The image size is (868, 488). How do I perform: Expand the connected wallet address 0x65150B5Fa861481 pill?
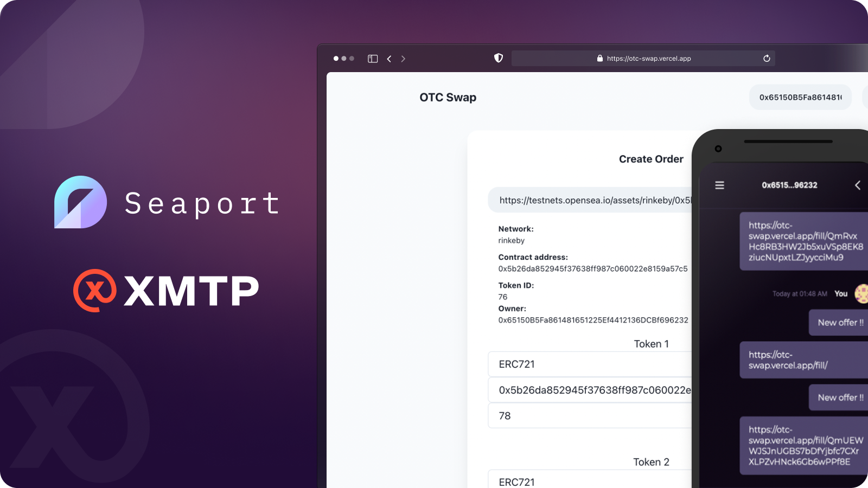click(800, 97)
